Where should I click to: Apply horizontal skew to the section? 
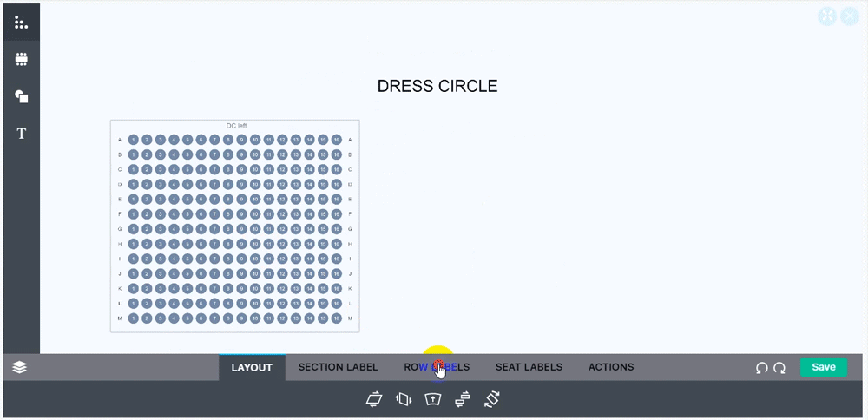coord(374,399)
